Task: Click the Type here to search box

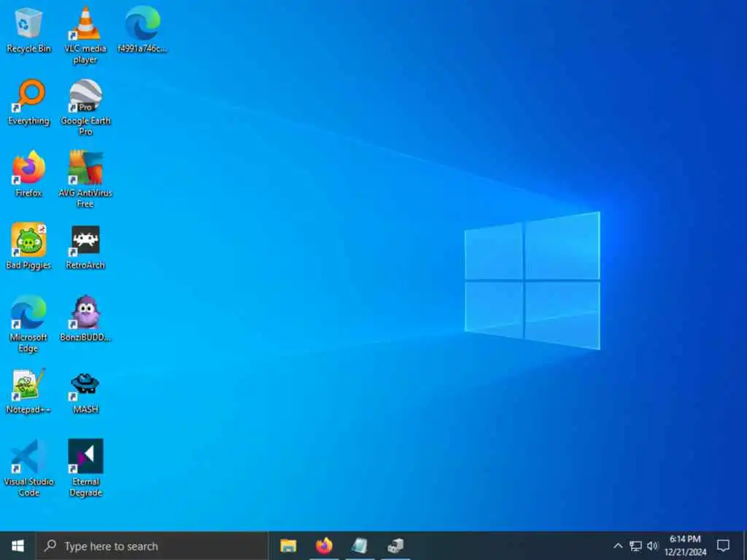Action: [152, 545]
